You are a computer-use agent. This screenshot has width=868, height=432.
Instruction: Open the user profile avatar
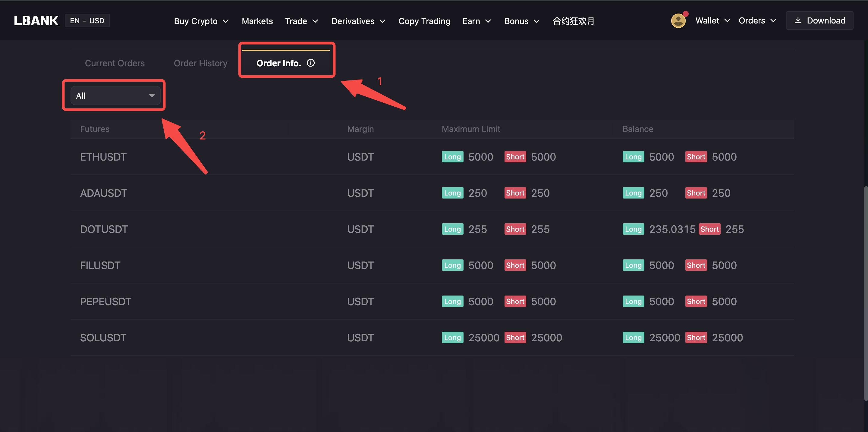click(x=678, y=21)
